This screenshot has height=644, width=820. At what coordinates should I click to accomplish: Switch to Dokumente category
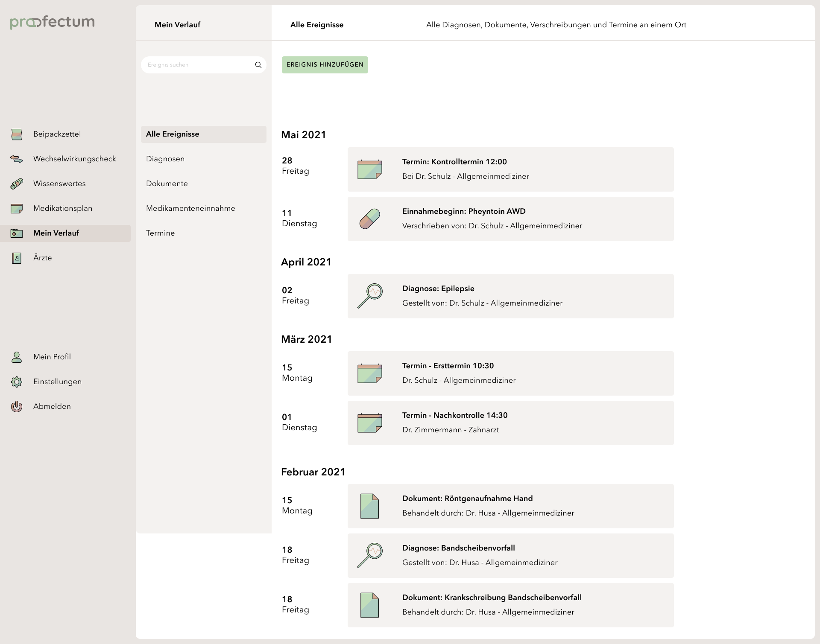click(167, 184)
